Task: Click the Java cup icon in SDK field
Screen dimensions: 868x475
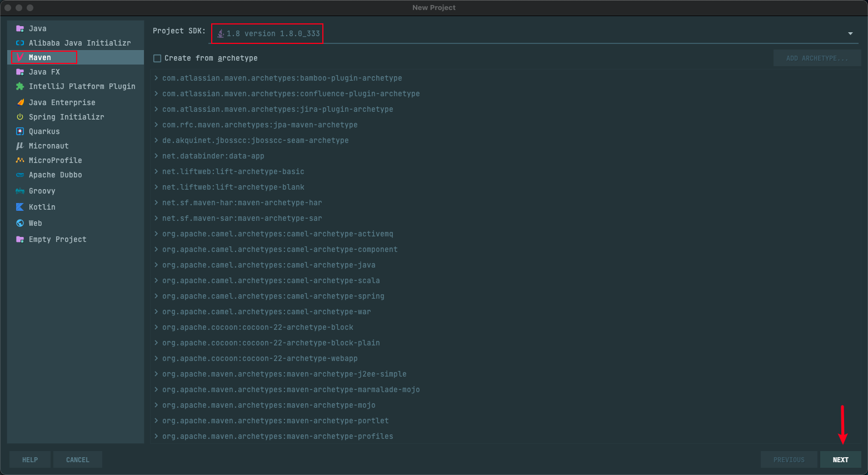Action: [x=221, y=33]
